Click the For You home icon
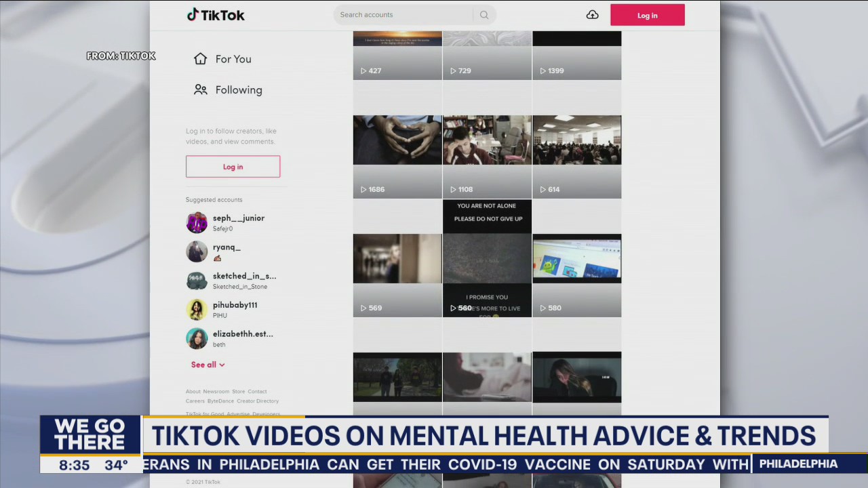 [200, 59]
